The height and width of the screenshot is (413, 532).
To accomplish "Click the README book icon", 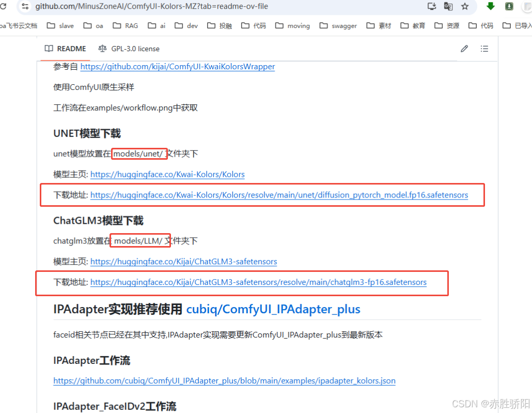I will pyautogui.click(x=49, y=49).
